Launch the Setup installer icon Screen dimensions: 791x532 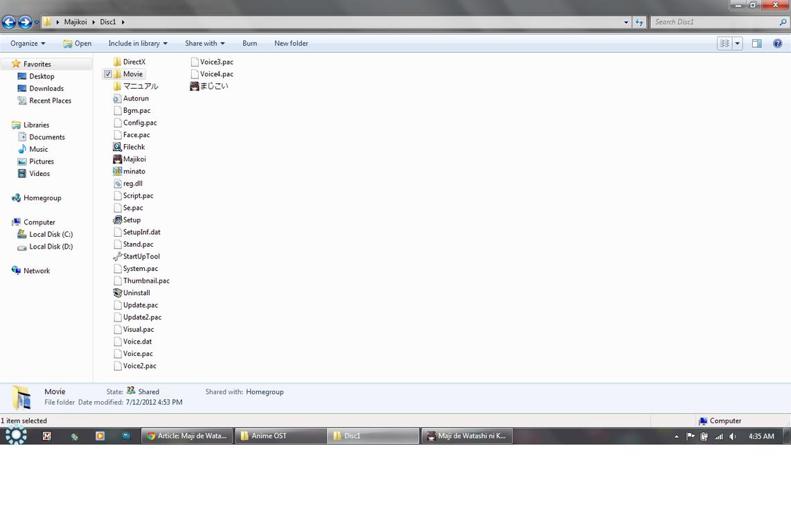point(118,220)
